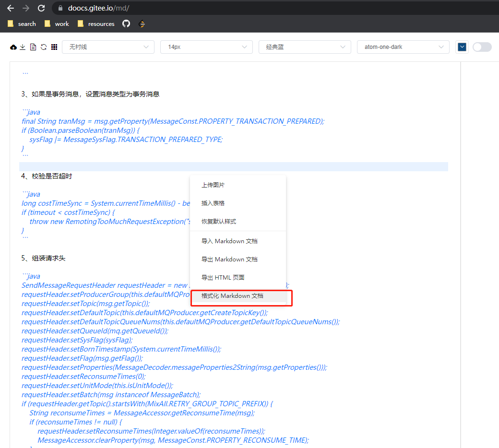This screenshot has height=448, width=499.
Task: Click the highlighted empty editor line above 4、
Action: 234,167
